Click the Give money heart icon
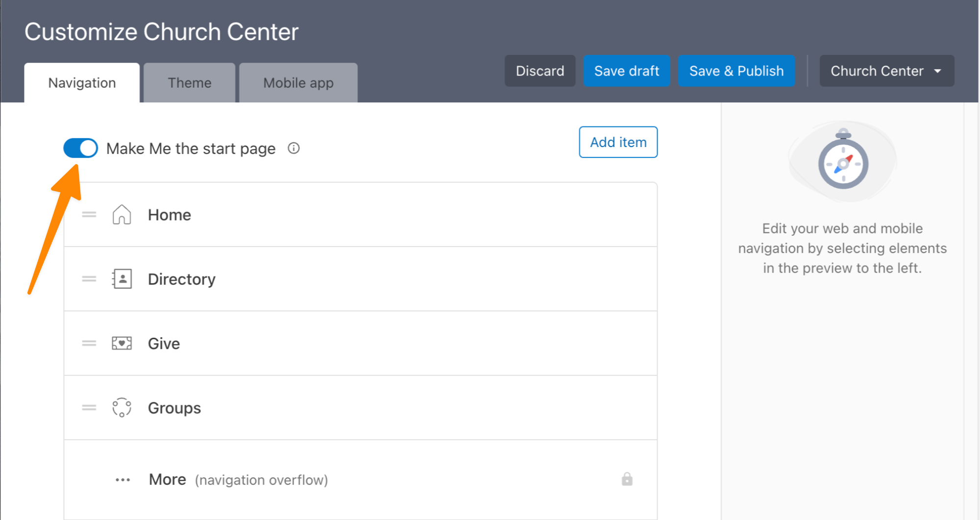The width and height of the screenshot is (980, 520). pyautogui.click(x=122, y=343)
